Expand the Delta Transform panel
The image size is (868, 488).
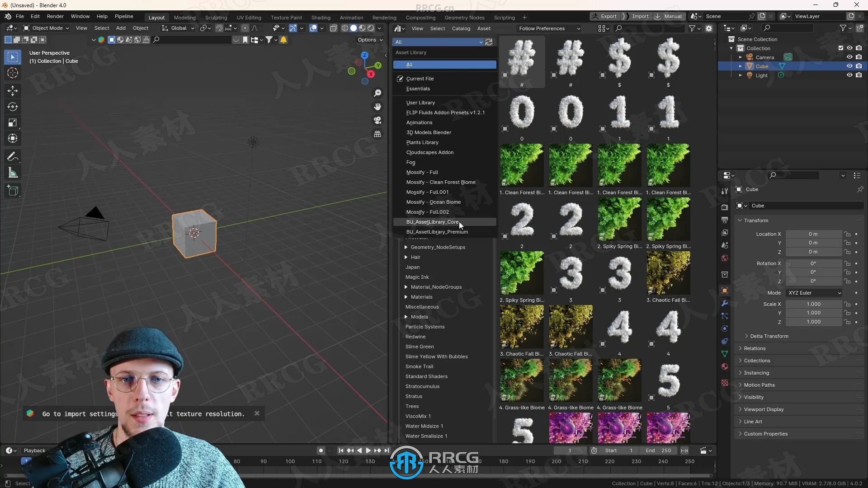click(x=769, y=336)
